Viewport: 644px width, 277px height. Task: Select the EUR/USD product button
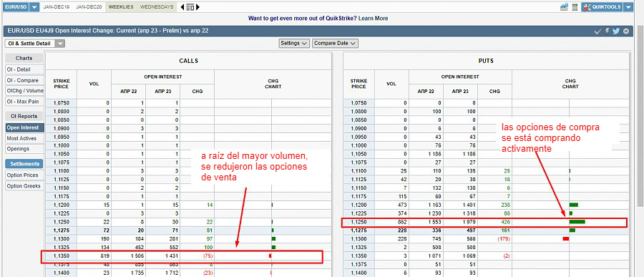pyautogui.click(x=16, y=7)
